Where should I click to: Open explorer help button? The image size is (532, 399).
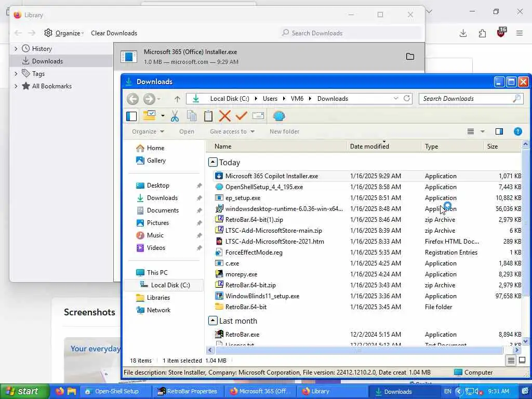pyautogui.click(x=518, y=131)
